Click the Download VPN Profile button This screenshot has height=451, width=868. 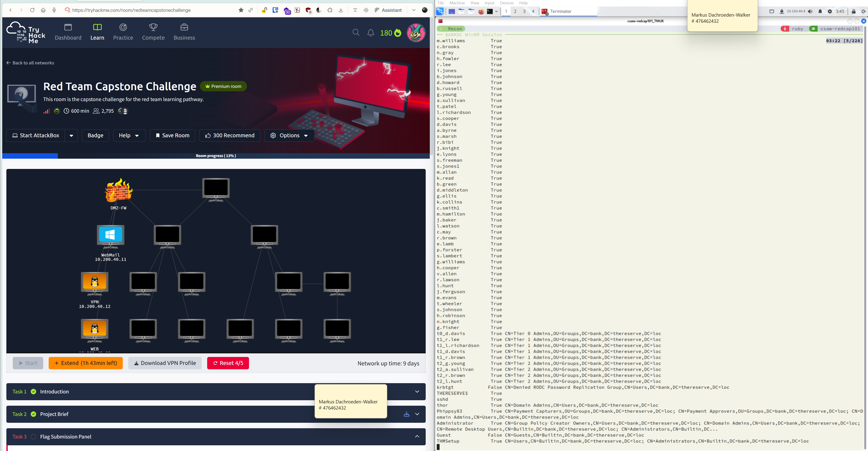click(165, 363)
